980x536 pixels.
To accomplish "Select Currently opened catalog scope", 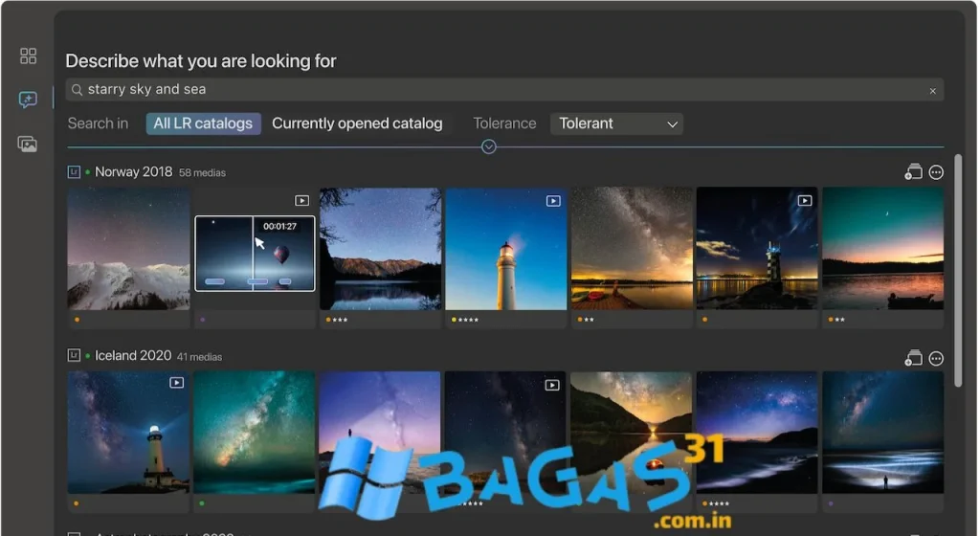I will [x=357, y=123].
